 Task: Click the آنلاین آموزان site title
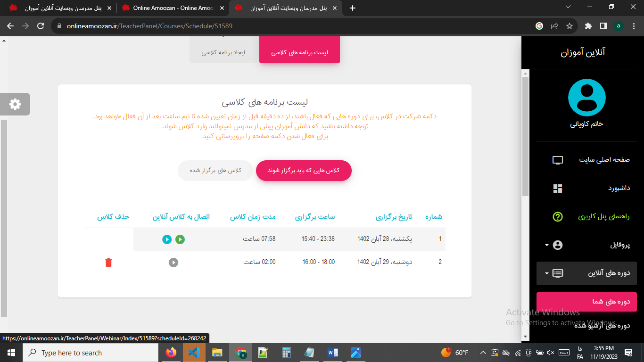tap(583, 52)
